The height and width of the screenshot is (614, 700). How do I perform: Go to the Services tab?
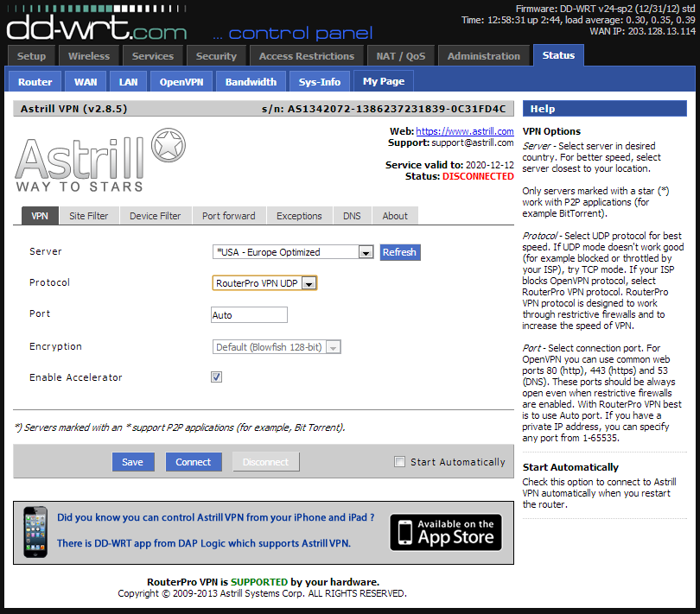pyautogui.click(x=153, y=56)
